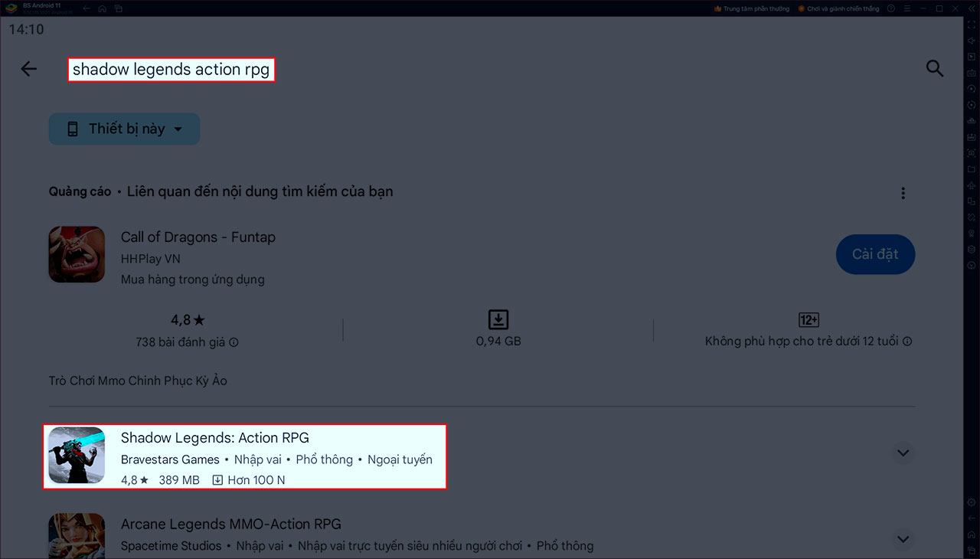980x559 pixels.
Task: Click the 4,8 star rating of Call of Dragons
Action: click(188, 319)
